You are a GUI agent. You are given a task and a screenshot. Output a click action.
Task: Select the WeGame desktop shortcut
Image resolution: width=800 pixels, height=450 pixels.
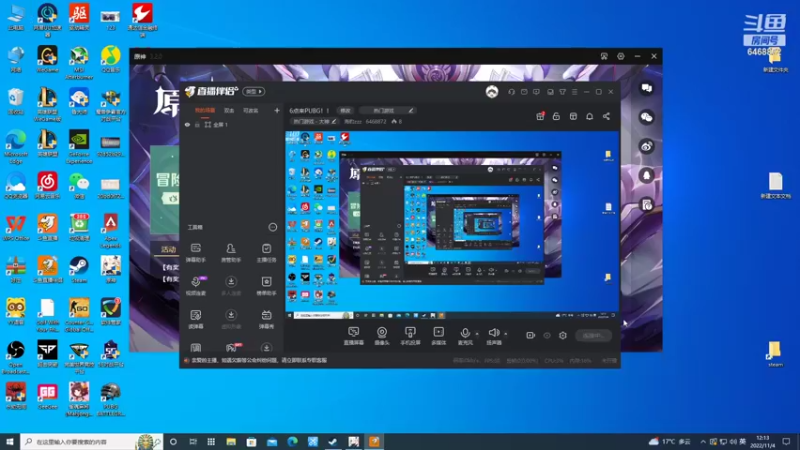pos(47,60)
